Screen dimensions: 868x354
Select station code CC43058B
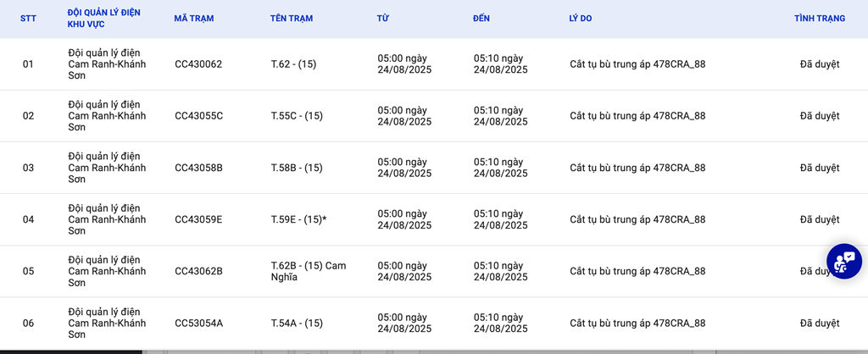(198, 168)
